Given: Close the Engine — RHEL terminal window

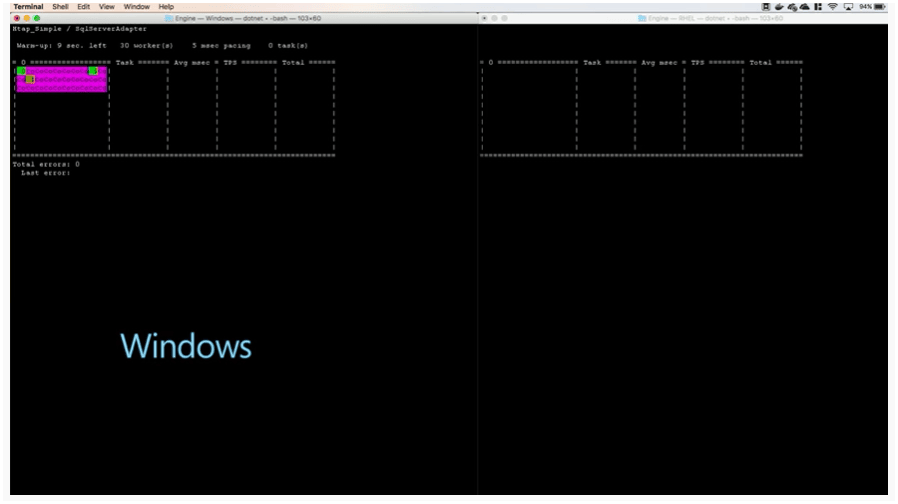Looking at the screenshot, I should (x=485, y=18).
